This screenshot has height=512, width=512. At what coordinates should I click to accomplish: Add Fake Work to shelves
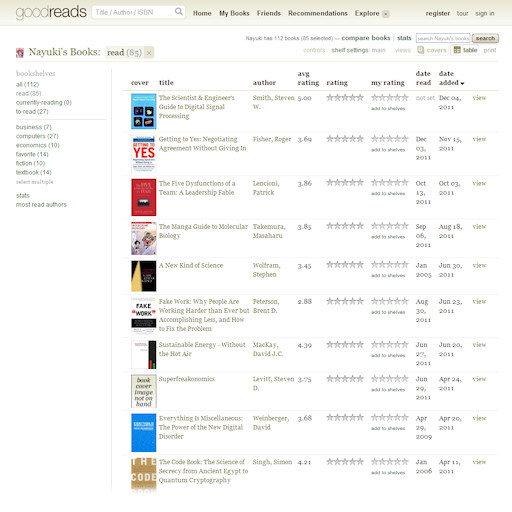(388, 312)
